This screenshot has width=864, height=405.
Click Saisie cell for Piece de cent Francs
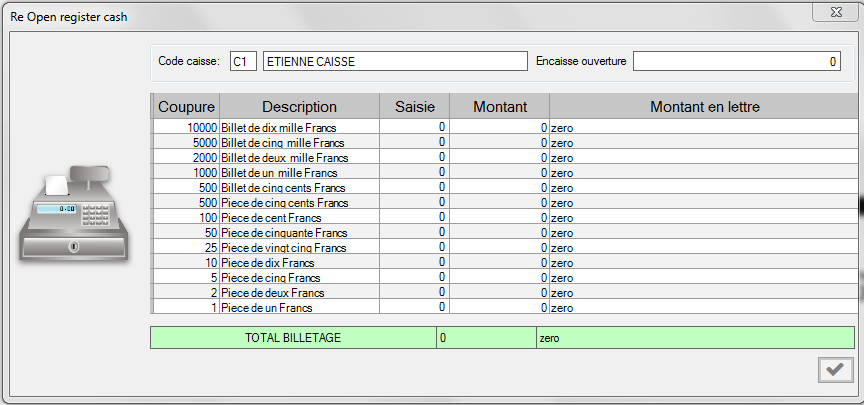(x=414, y=217)
